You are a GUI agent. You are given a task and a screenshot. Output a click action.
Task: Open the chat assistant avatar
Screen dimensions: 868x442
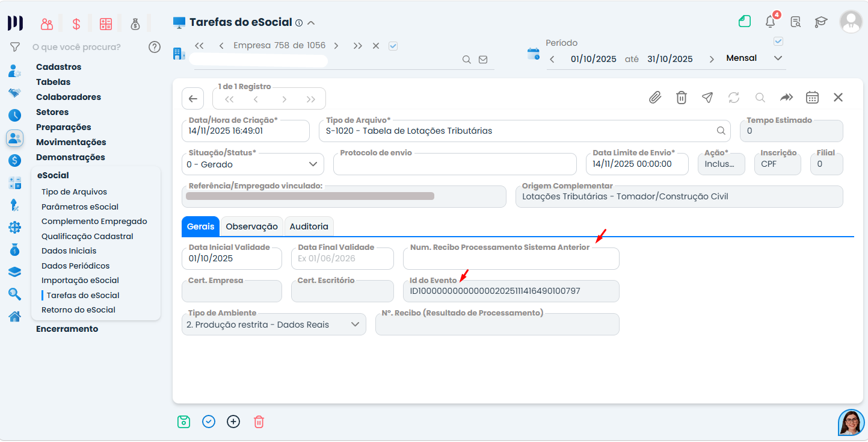[x=851, y=423]
